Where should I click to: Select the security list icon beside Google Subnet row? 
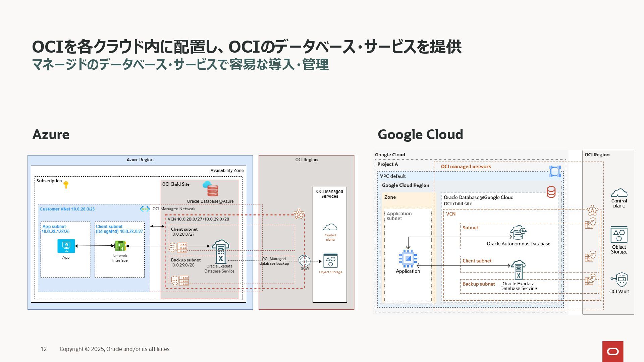(x=590, y=223)
